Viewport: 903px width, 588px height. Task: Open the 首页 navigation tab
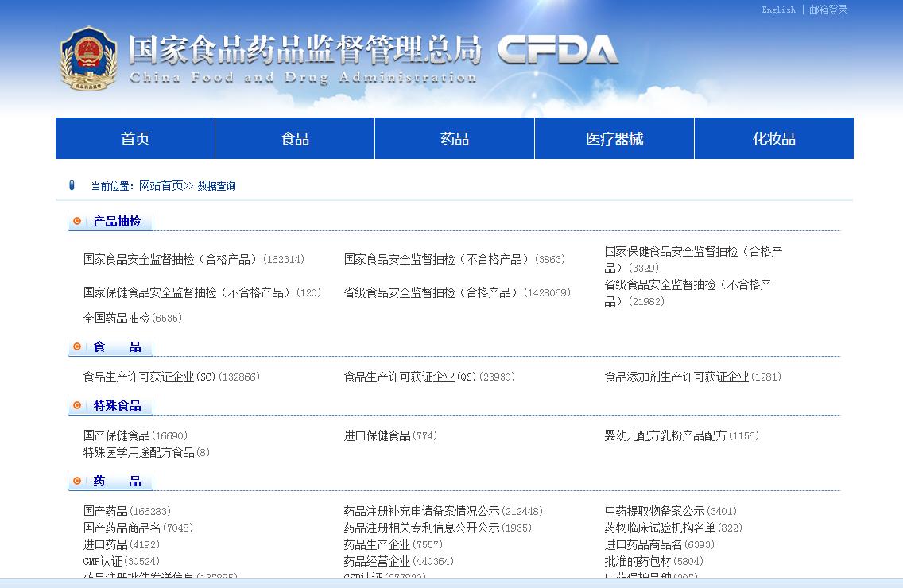pyautogui.click(x=135, y=138)
